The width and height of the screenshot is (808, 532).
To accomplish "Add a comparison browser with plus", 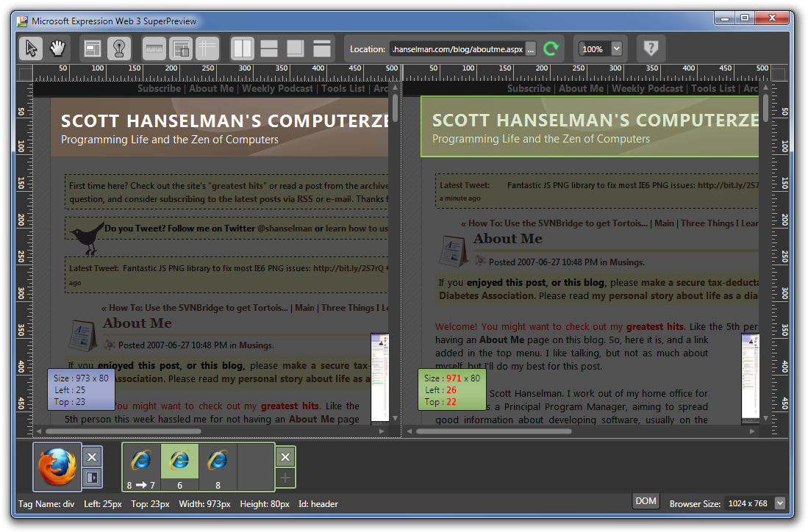I will click(x=285, y=478).
